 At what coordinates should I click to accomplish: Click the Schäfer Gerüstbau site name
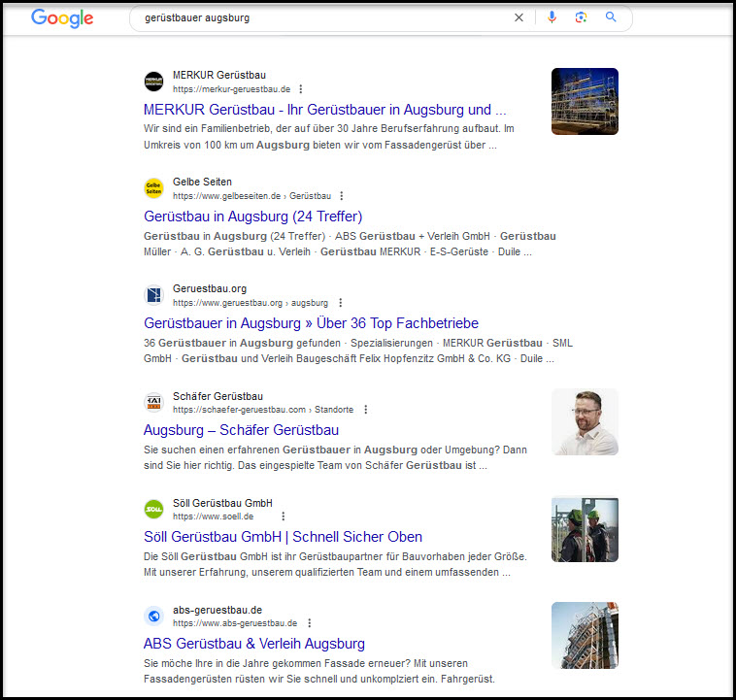pos(217,396)
